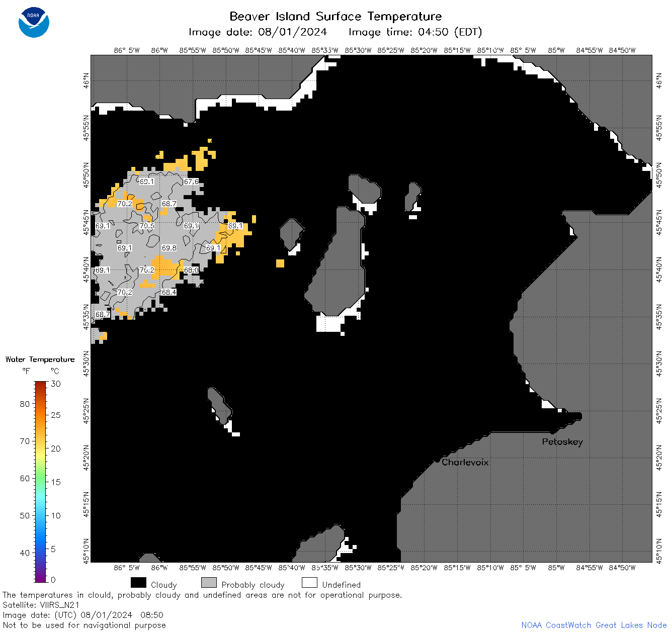Click the °C column label in legend

[55, 372]
